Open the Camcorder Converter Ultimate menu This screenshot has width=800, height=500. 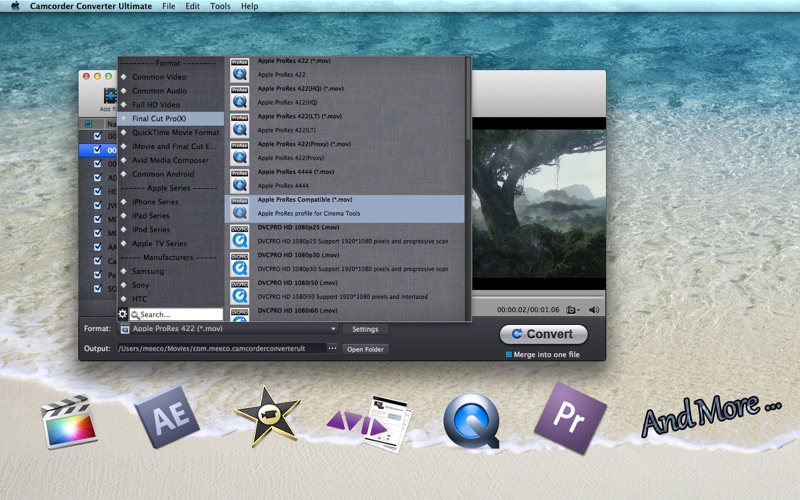pyautogui.click(x=91, y=6)
